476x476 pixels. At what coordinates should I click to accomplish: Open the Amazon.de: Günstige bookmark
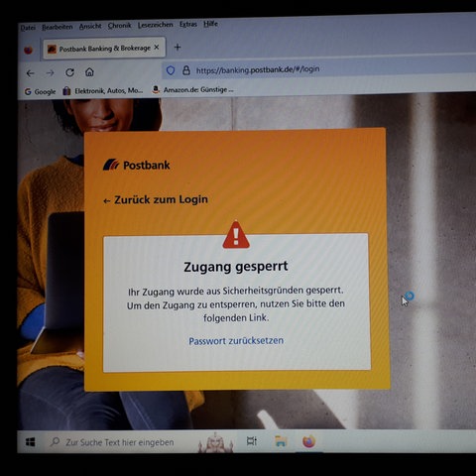point(192,89)
